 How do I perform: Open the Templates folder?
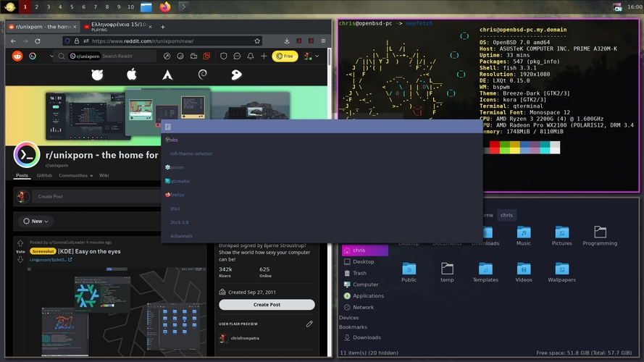[x=485, y=272]
